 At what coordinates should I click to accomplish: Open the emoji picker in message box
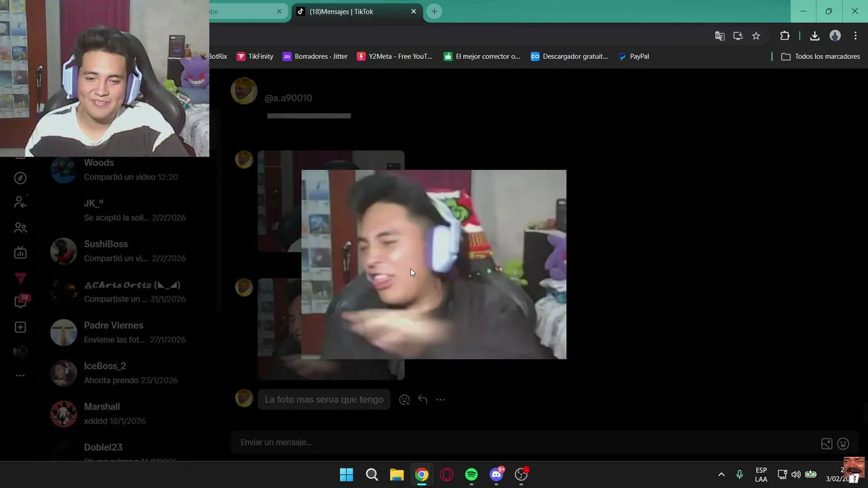tap(844, 444)
